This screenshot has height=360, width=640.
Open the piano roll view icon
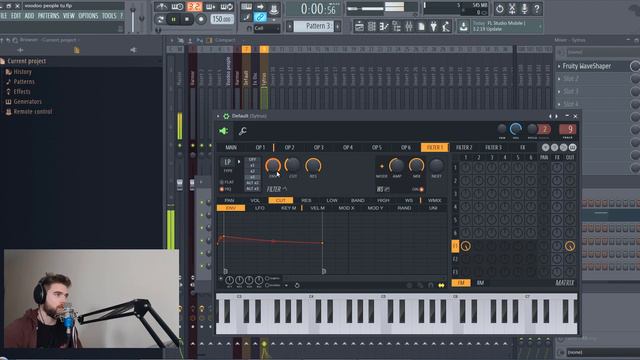tap(384, 27)
